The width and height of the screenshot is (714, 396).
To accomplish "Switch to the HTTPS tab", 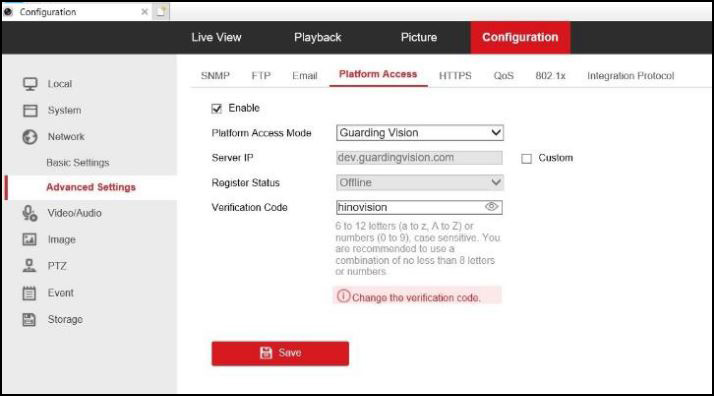I will [x=455, y=76].
